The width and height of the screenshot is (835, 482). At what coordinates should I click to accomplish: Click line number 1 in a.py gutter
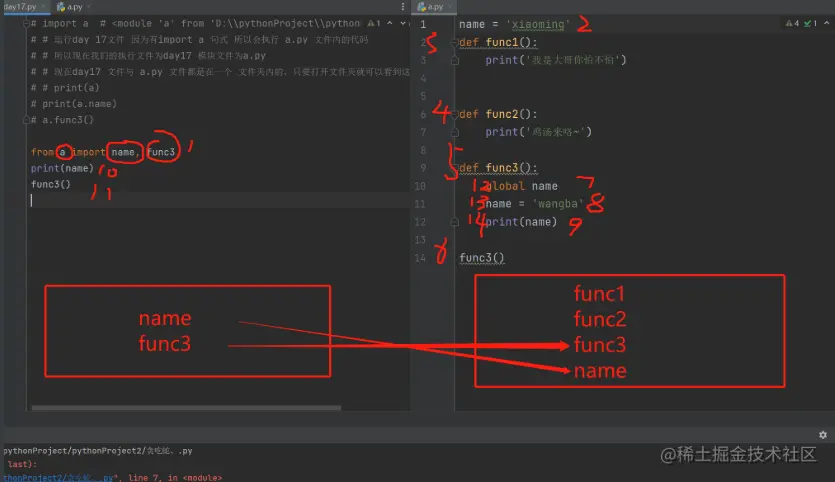point(423,24)
